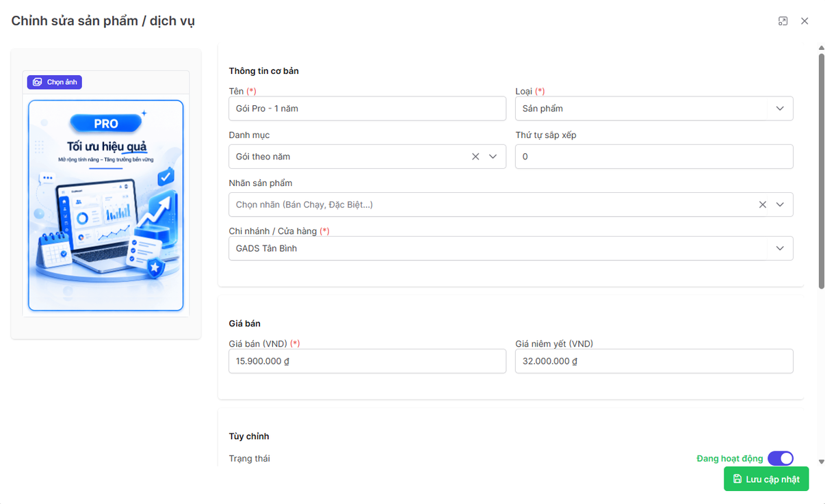Screen dimensions: 825x504
Task: Click the Chọn ảnh image picker button
Action: pos(55,82)
